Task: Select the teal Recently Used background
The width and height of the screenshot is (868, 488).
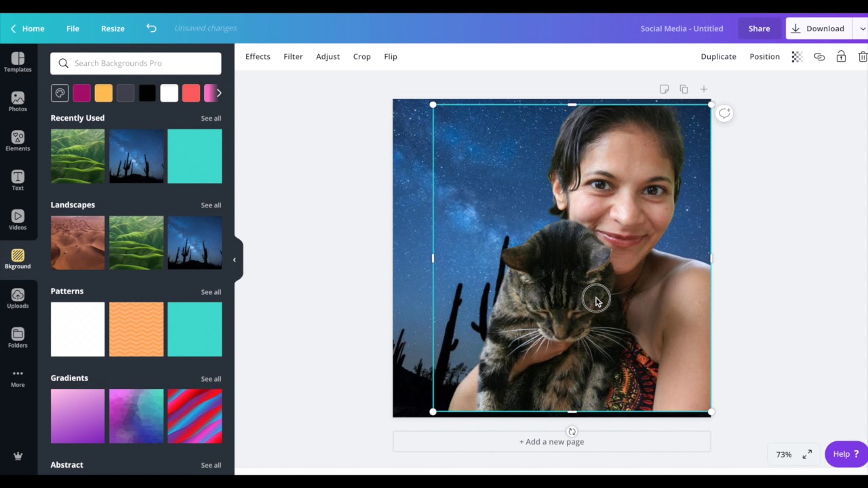Action: click(195, 156)
